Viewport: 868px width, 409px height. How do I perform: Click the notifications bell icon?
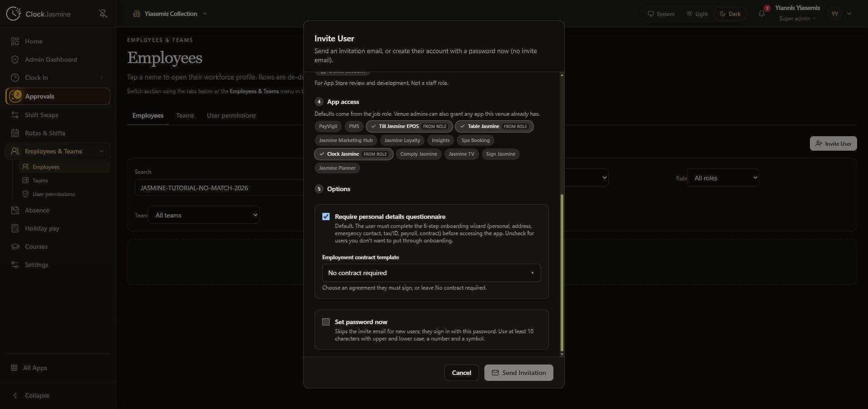[762, 14]
